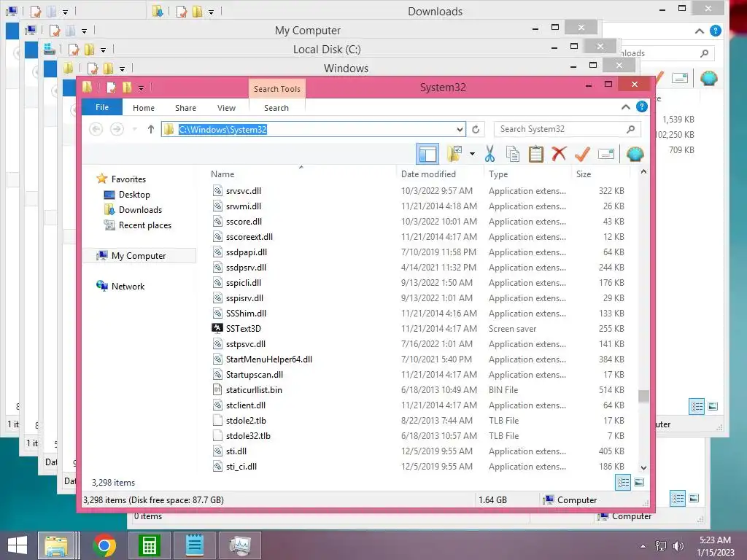The width and height of the screenshot is (747, 560).
Task: Open the quick access toolbar customize dropdown in System32
Action: [x=141, y=87]
